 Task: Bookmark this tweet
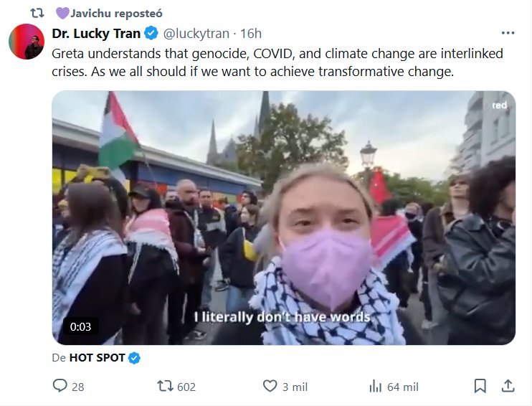click(x=480, y=386)
